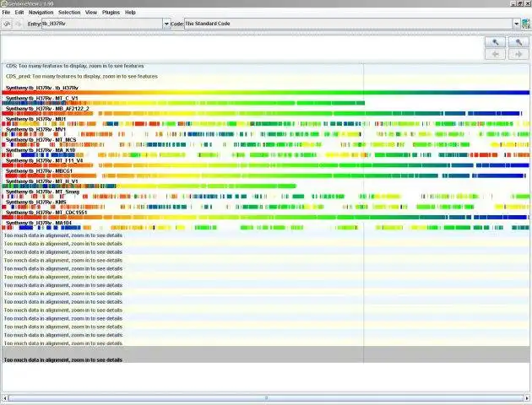
Task: Select the Synteny tb_H37Rv - MT_CDC1551 label
Action: (46, 213)
